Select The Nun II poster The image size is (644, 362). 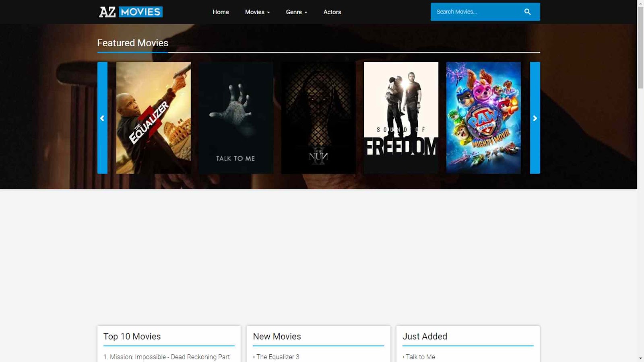tap(318, 118)
